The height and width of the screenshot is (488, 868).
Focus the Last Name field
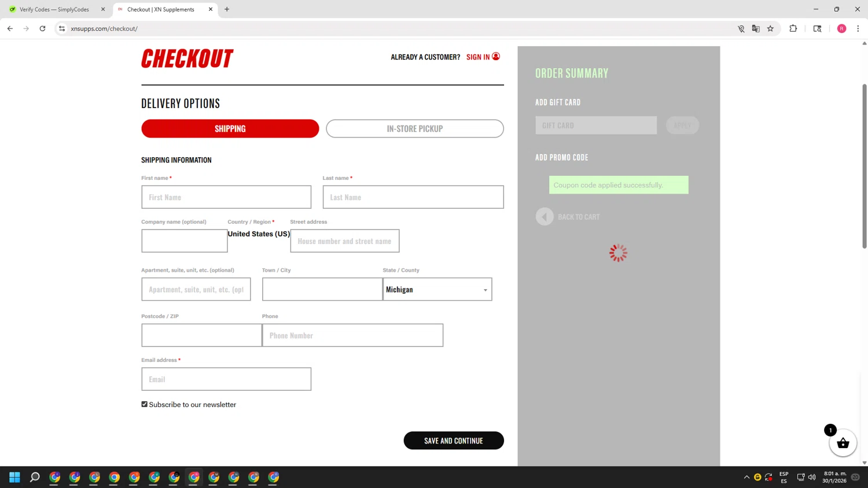tap(413, 197)
